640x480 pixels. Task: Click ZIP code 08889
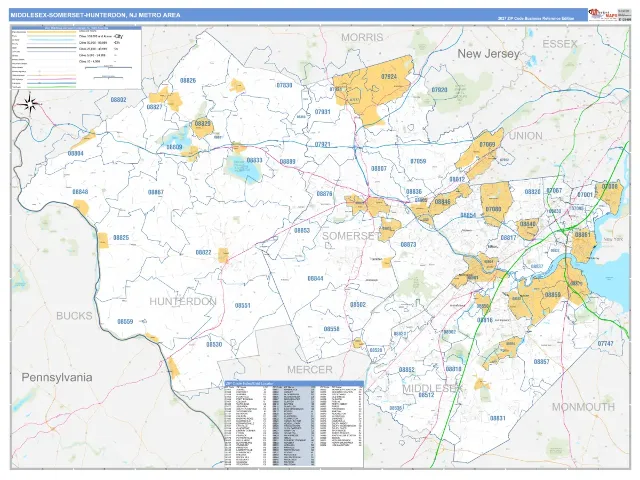(287, 162)
